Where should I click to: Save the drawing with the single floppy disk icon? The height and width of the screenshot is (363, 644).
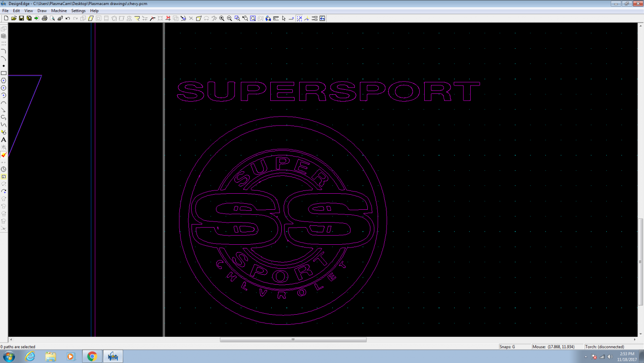tap(21, 18)
